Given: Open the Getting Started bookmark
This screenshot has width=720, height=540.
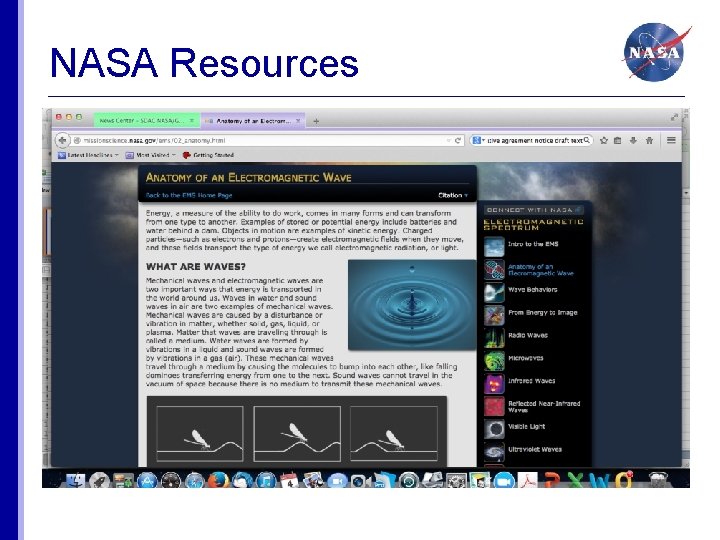Looking at the screenshot, I should pyautogui.click(x=208, y=155).
